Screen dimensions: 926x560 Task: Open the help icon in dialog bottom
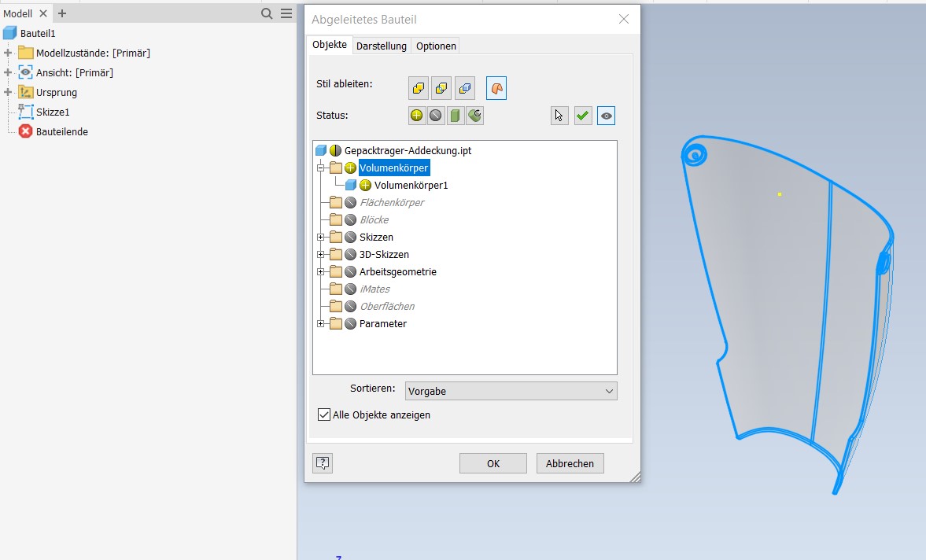[323, 463]
